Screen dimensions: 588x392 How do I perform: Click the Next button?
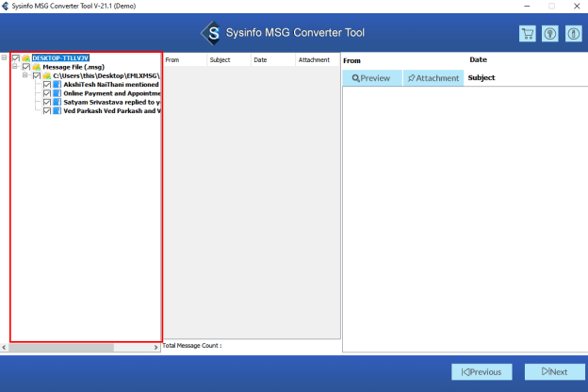(x=555, y=372)
